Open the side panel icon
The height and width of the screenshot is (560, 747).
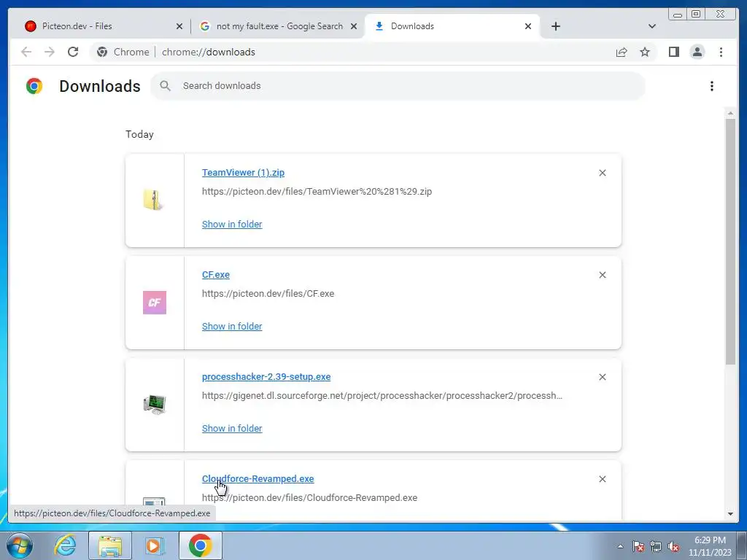coord(673,52)
